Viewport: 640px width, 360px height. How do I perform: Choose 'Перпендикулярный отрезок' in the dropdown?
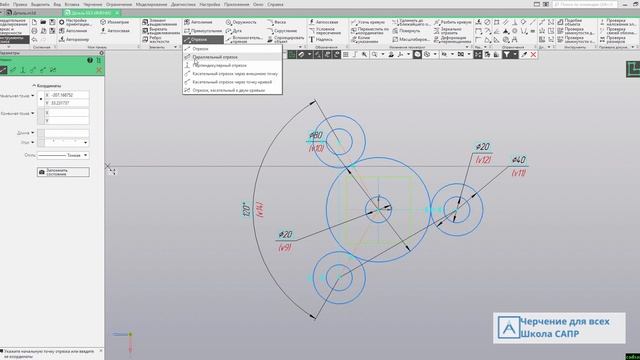[232, 65]
